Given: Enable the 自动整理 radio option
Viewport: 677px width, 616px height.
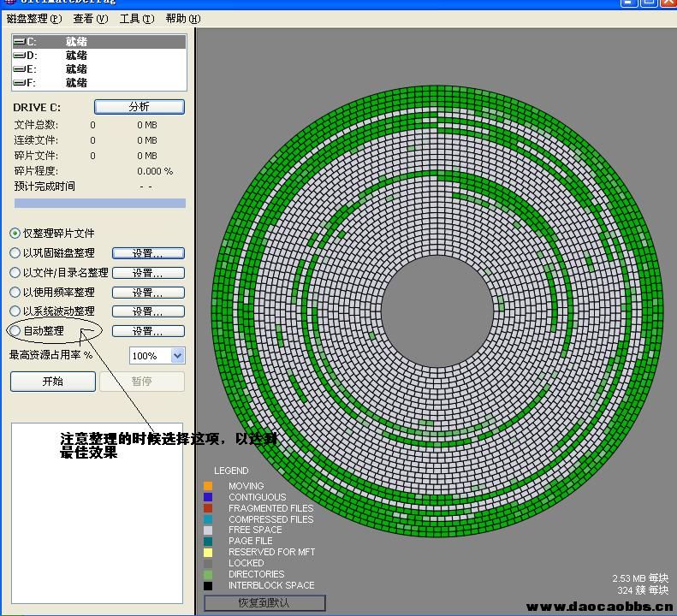Looking at the screenshot, I should point(15,330).
